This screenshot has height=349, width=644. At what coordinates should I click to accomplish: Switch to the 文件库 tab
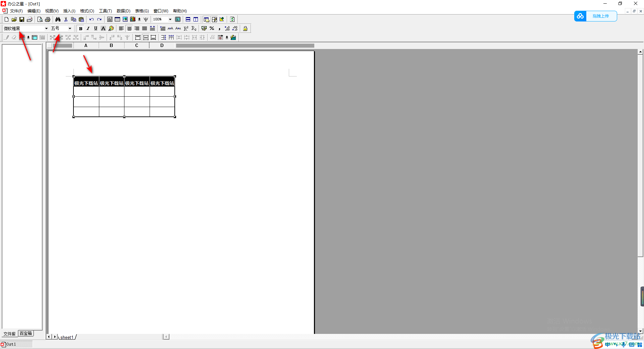point(9,334)
